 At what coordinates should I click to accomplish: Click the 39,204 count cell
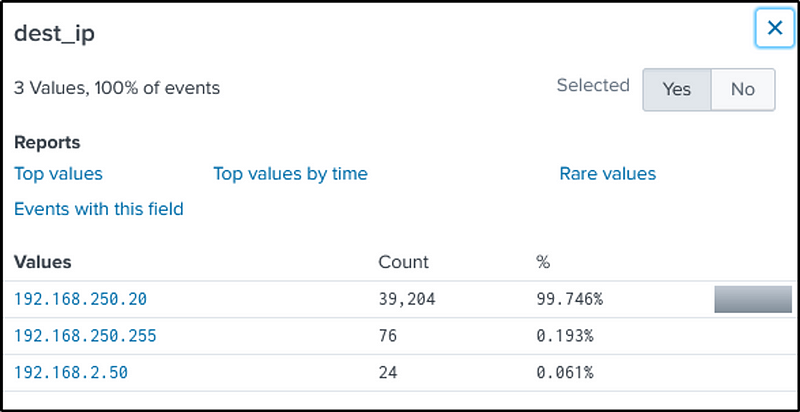pos(407,299)
